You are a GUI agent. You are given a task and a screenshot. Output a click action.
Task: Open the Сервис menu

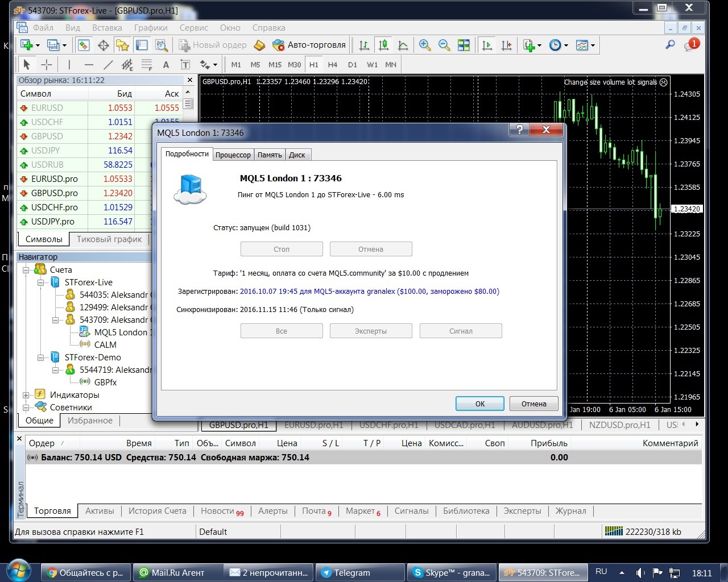click(194, 27)
